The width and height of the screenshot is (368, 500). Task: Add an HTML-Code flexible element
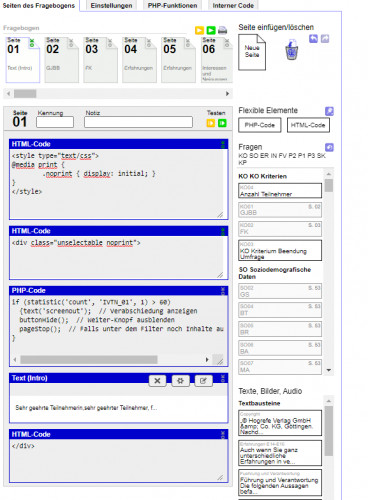[308, 125]
